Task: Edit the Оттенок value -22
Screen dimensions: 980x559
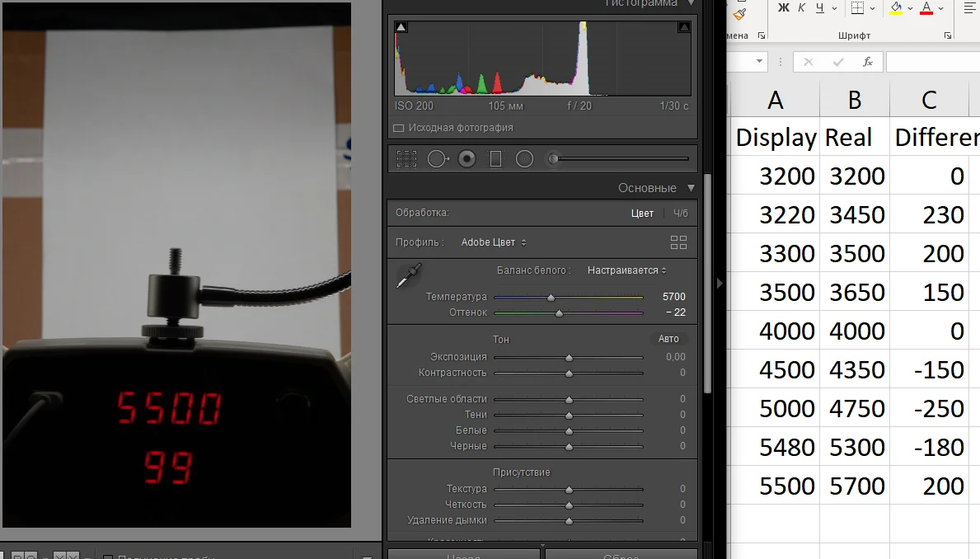Action: click(676, 312)
